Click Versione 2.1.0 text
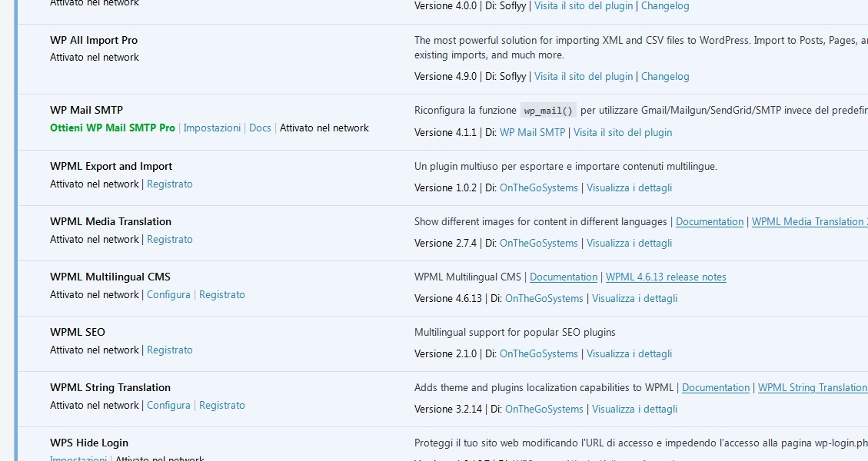The height and width of the screenshot is (461, 868). pos(445,353)
